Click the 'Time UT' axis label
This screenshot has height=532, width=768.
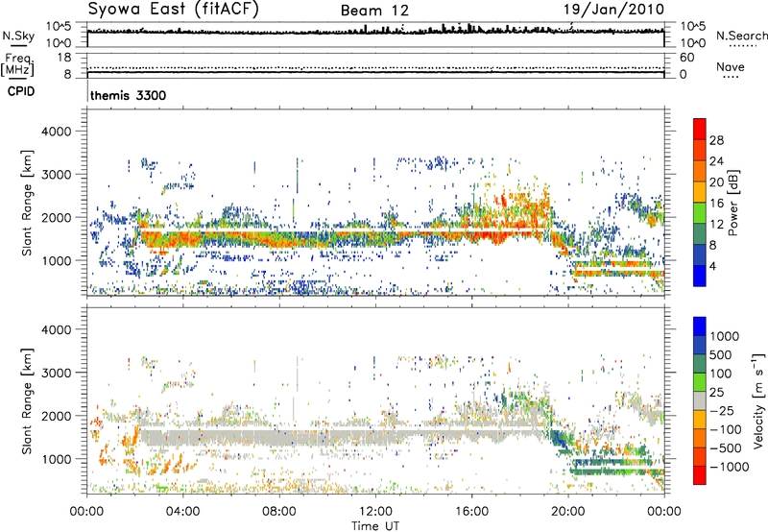pyautogui.click(x=375, y=526)
